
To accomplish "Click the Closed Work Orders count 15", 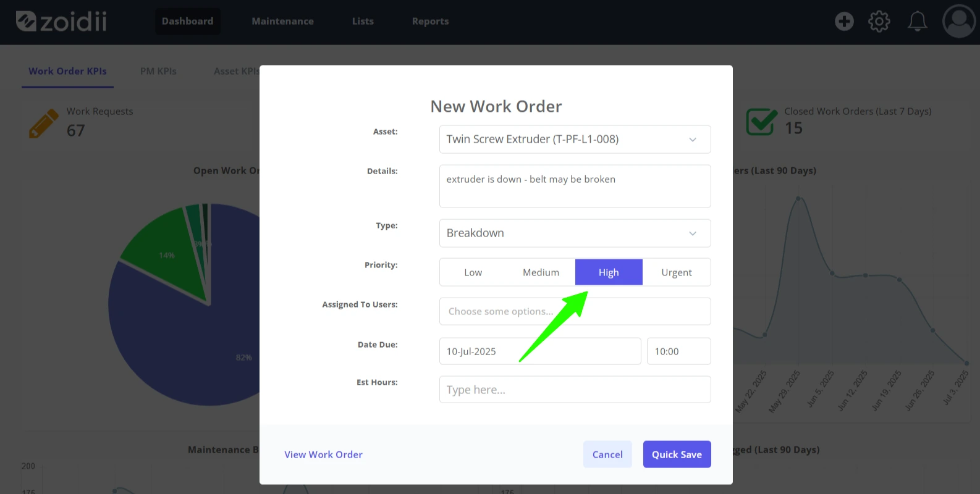I will pyautogui.click(x=793, y=128).
